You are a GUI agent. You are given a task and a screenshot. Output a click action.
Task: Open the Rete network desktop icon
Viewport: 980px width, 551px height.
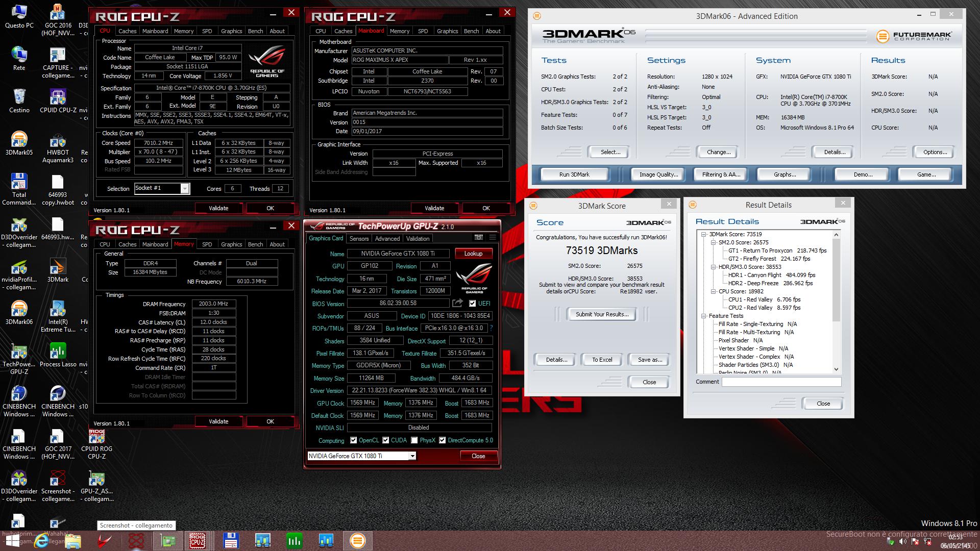pos(19,58)
